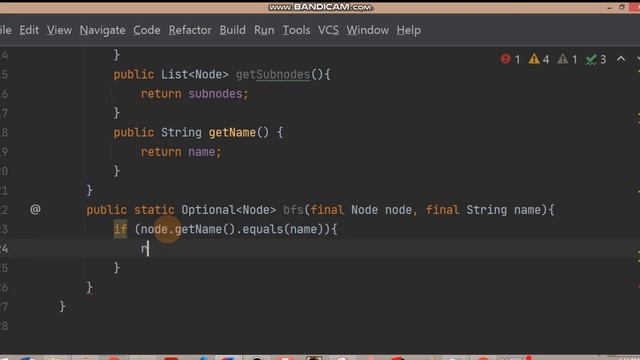
Task: Click the highlighted 'if' keyword
Action: click(120, 229)
